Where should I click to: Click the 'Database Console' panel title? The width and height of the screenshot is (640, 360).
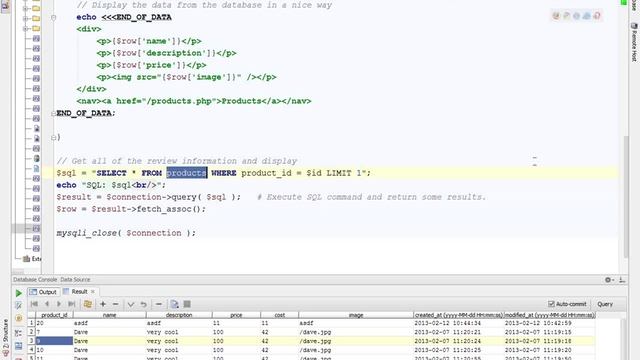[x=35, y=280]
